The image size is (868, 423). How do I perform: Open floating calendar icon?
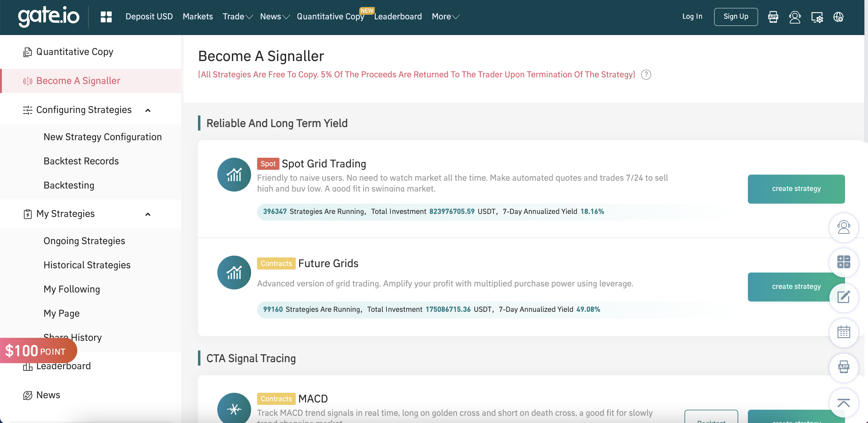(844, 333)
